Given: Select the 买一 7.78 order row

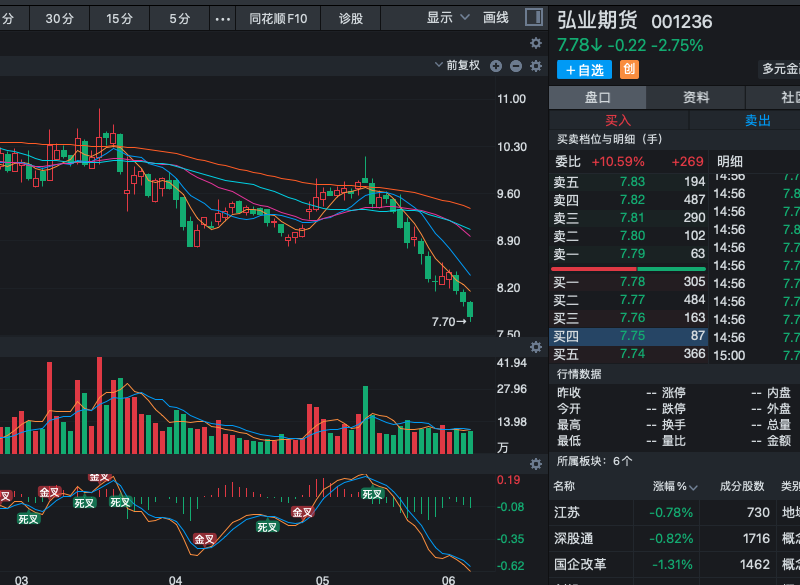Looking at the screenshot, I should point(630,282).
